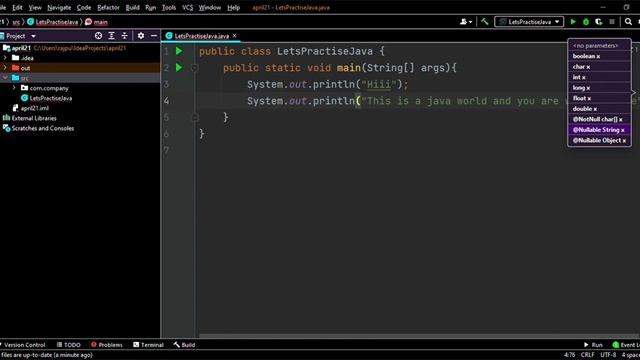This screenshot has height=360, width=640.
Task: Open the VCS menu
Action: tap(187, 7)
